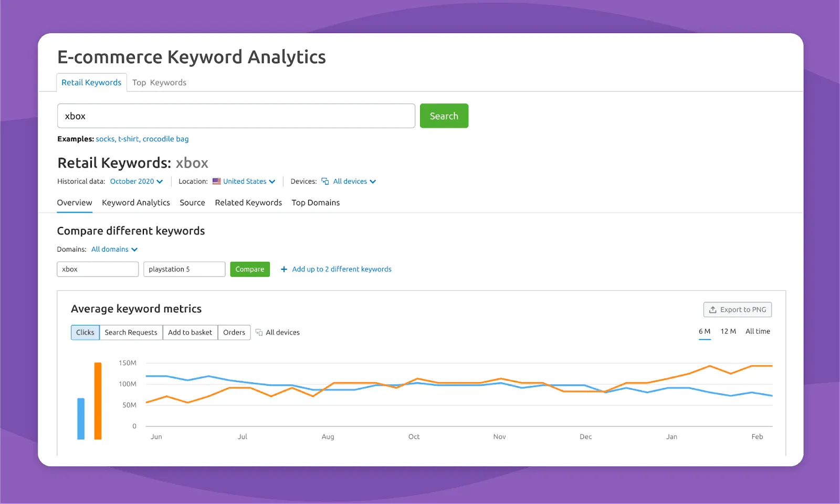The width and height of the screenshot is (840, 504).
Task: Switch metric to Search Requests
Action: [131, 332]
